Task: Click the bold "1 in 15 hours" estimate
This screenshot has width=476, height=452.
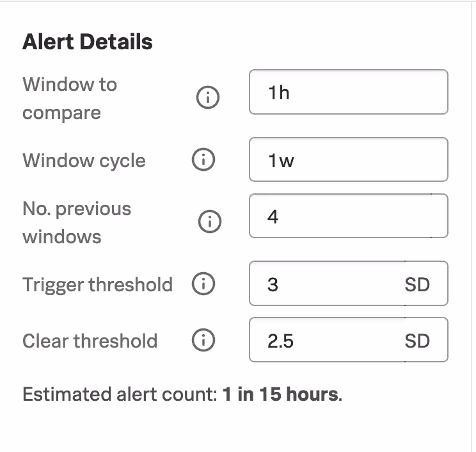Action: pyautogui.click(x=280, y=394)
